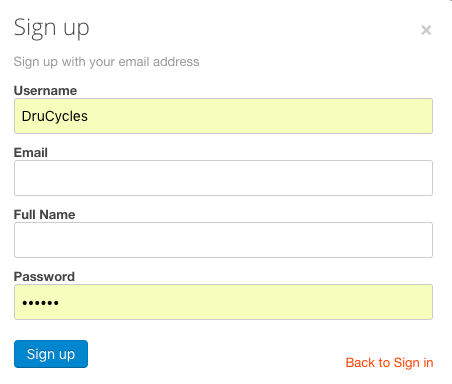
Task: Click the Username label
Action: point(45,90)
